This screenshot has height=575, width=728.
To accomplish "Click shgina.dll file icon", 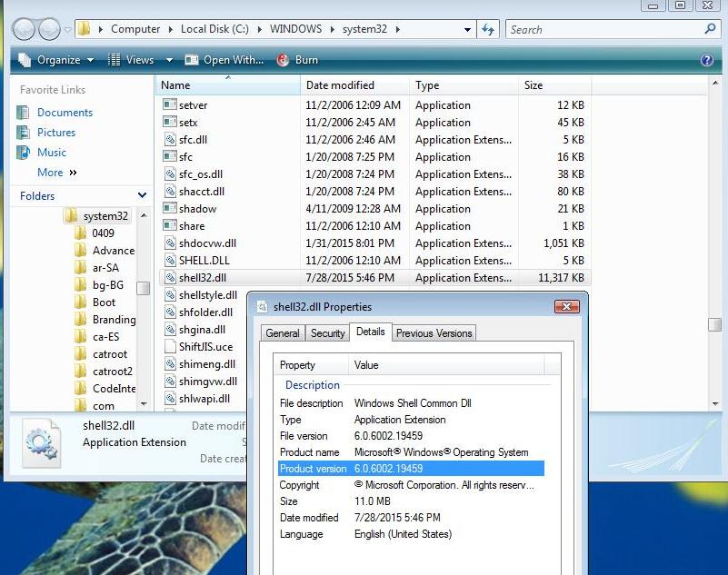I will coord(170,329).
